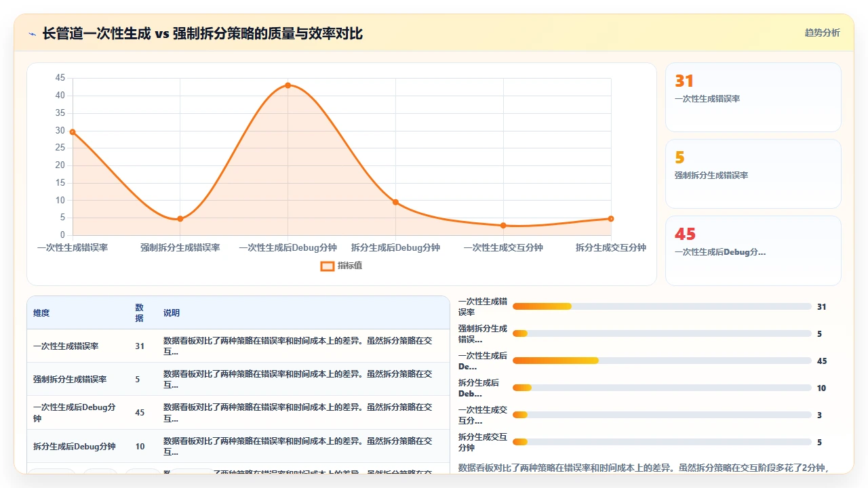Click the progress bar for 拆分生成交互分钟
Viewport: 868px width, 488px height.
point(662,442)
